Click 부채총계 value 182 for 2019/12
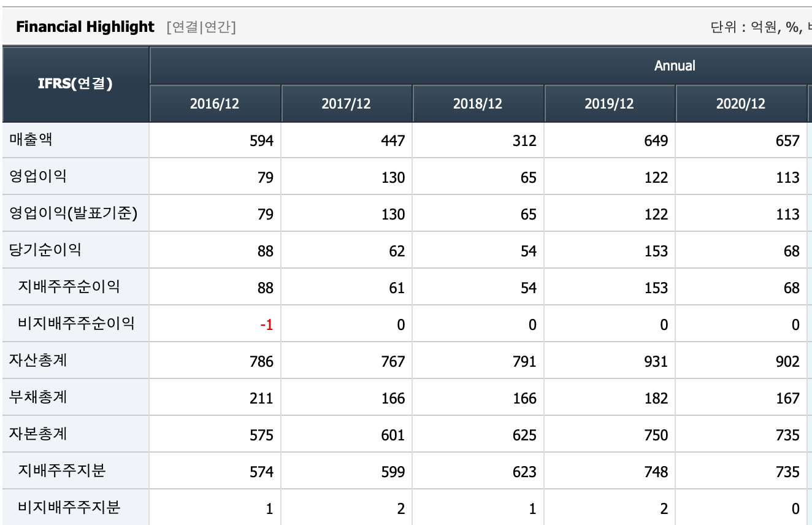Viewport: 812px width, 525px height. click(x=656, y=399)
